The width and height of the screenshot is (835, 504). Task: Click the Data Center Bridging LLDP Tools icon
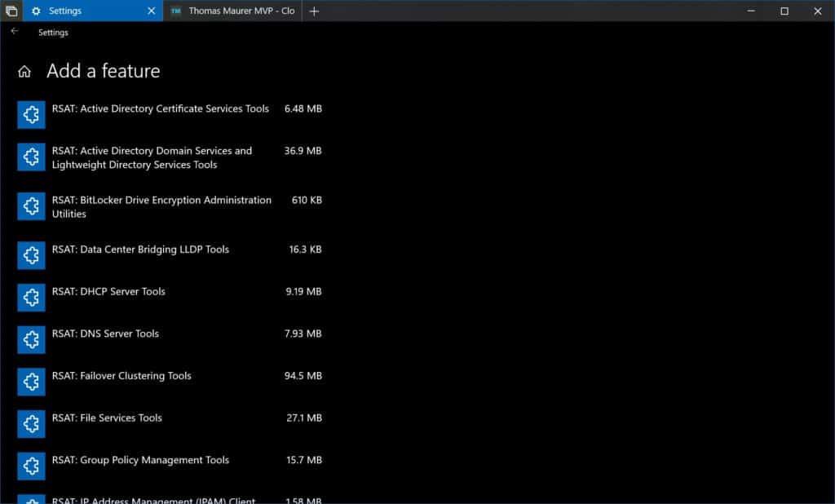(31, 255)
